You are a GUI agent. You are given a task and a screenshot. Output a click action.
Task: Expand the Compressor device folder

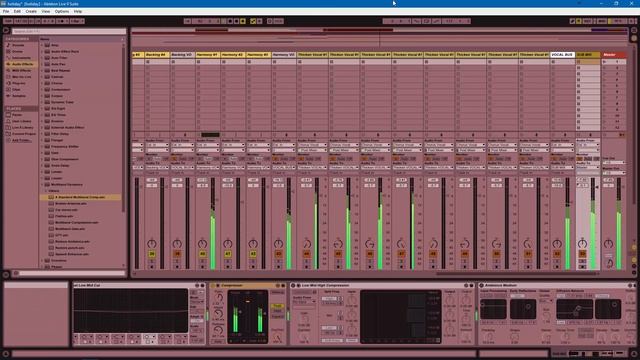click(x=42, y=89)
